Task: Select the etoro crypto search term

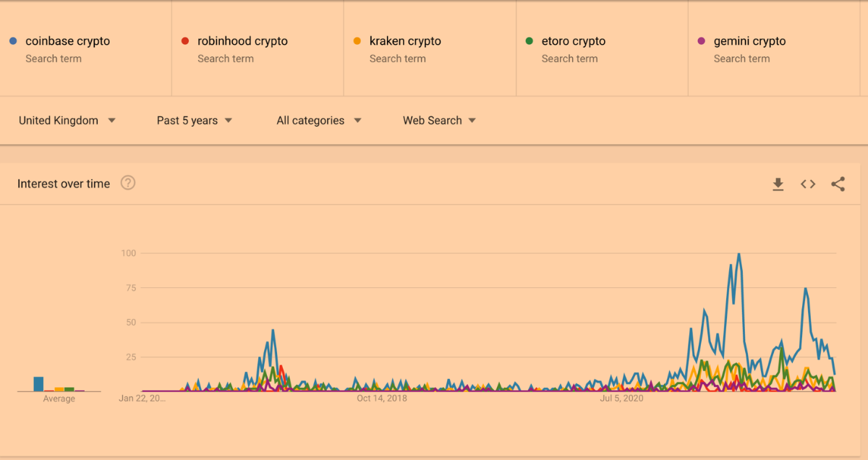Action: pos(574,41)
